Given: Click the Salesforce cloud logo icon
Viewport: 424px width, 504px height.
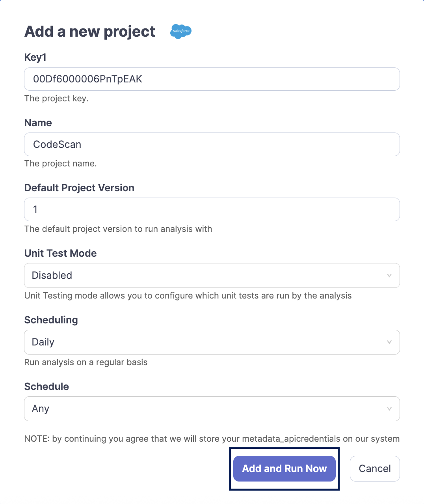Looking at the screenshot, I should [181, 31].
